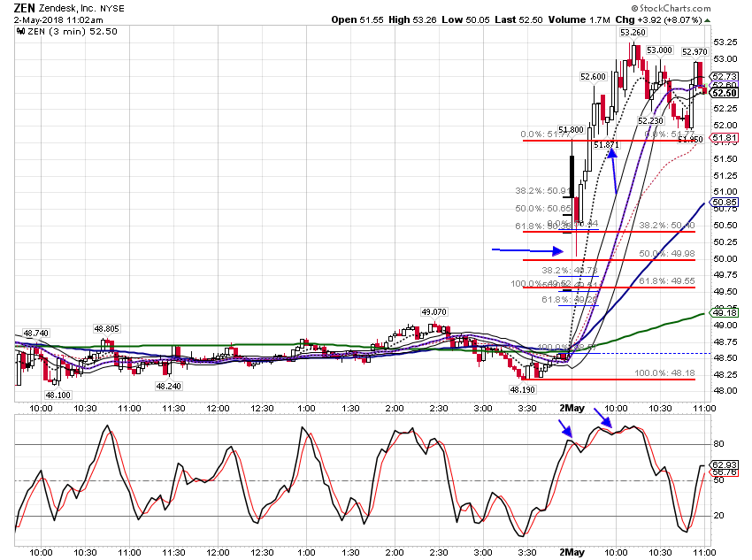Image resolution: width=752 pixels, height=560 pixels.
Task: Click the bold ZEN ticker title
Action: pos(24,8)
